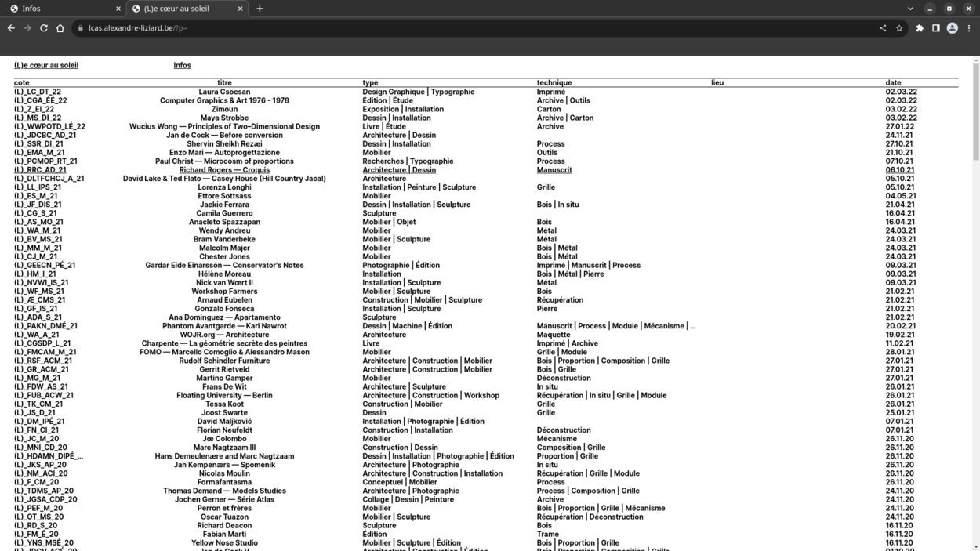Sort by the date column header

coord(893,82)
